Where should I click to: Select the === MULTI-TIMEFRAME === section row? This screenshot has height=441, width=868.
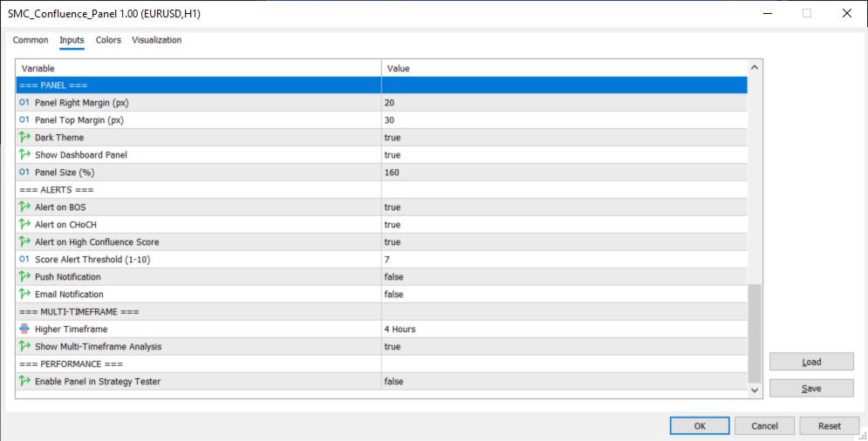click(x=381, y=311)
